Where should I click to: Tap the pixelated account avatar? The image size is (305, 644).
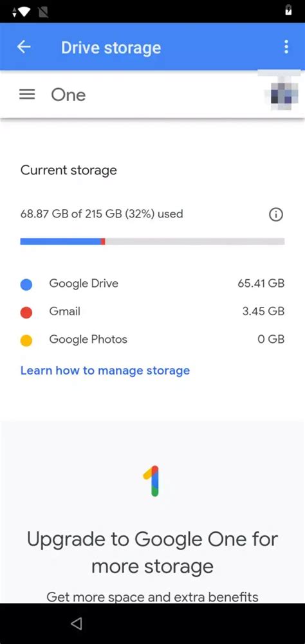point(284,94)
